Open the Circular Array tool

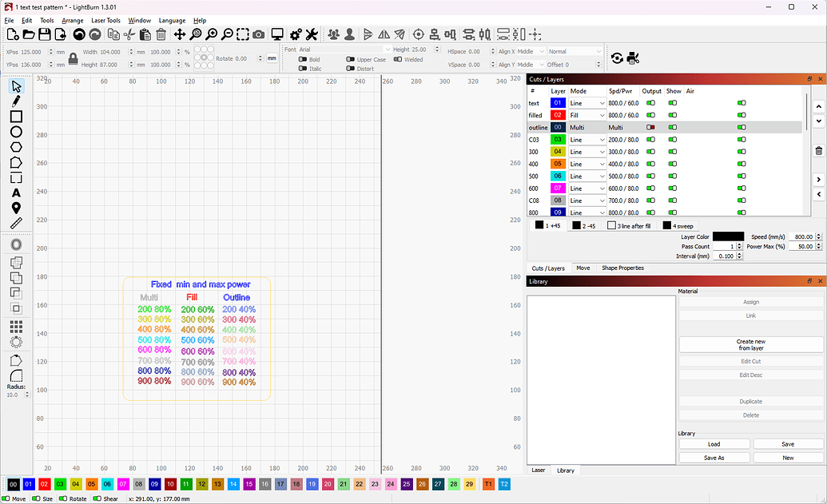(x=16, y=342)
